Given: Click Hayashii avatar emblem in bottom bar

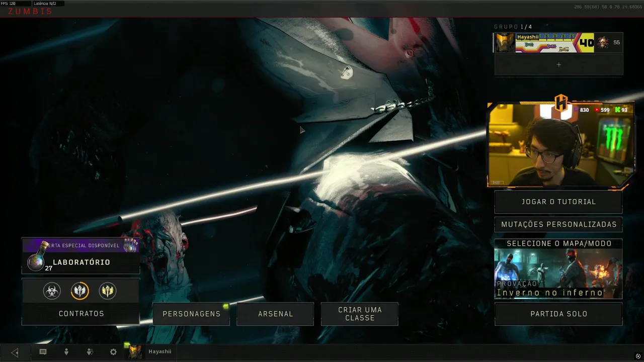Looking at the screenshot, I should click(x=134, y=351).
